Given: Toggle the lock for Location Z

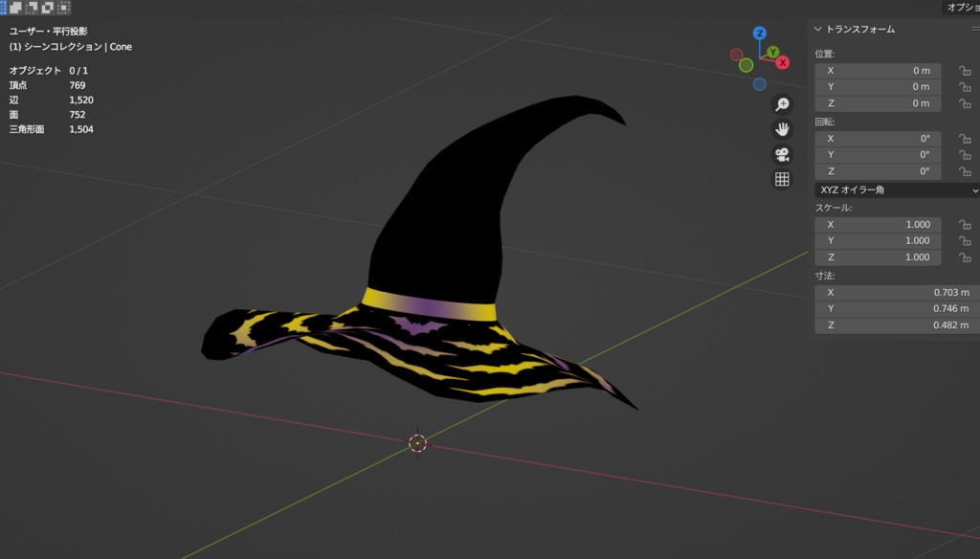Looking at the screenshot, I should tap(965, 103).
